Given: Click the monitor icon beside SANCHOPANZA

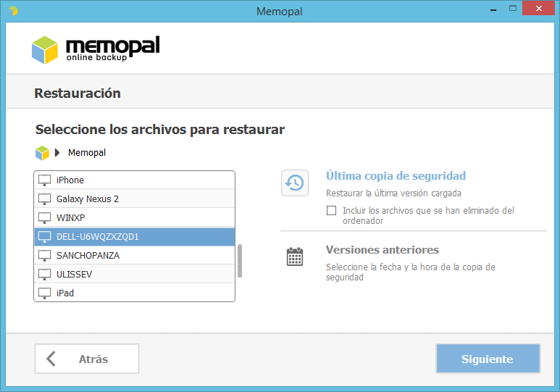Looking at the screenshot, I should click(45, 256).
